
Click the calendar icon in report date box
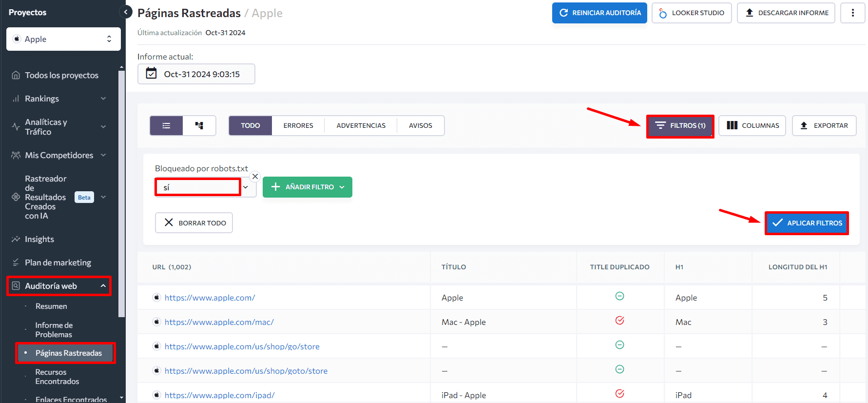pyautogui.click(x=152, y=74)
